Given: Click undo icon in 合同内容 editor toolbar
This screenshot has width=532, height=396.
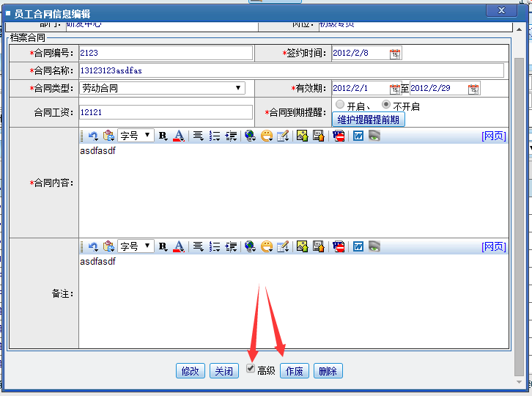Looking at the screenshot, I should [x=92, y=136].
